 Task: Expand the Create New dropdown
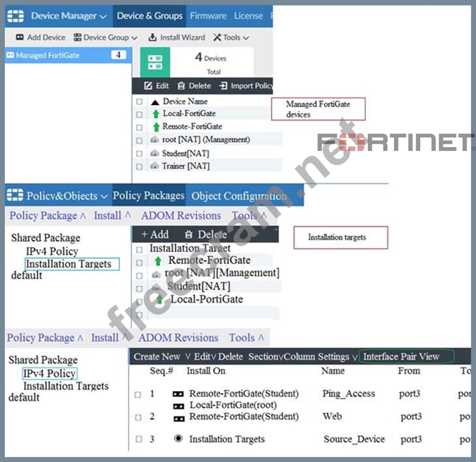pyautogui.click(x=162, y=357)
